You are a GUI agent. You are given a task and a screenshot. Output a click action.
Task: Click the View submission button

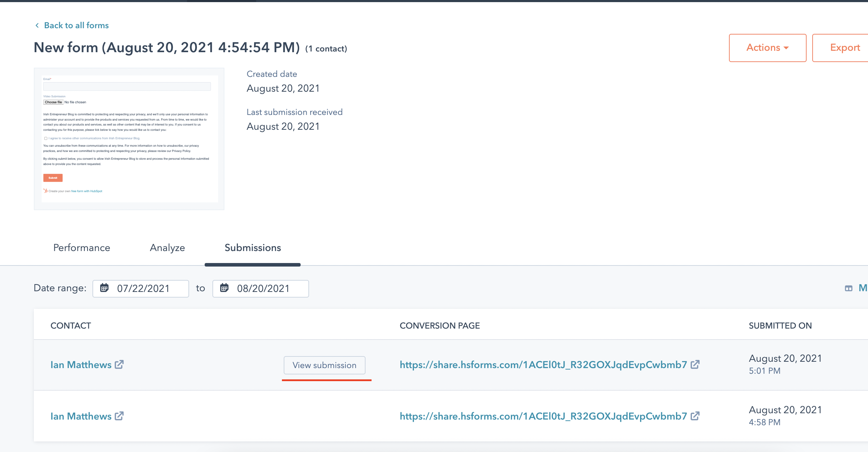[x=324, y=365]
